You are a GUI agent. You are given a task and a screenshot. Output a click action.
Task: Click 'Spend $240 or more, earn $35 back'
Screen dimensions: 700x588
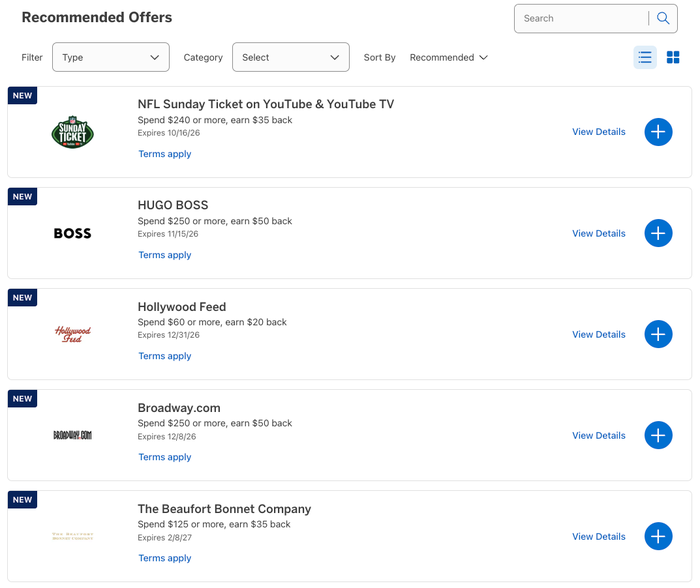pos(215,120)
